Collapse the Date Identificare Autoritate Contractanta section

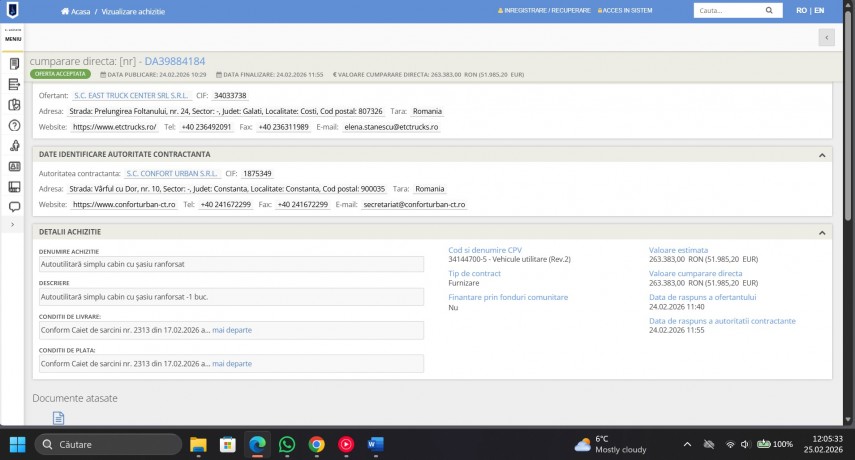tap(821, 154)
